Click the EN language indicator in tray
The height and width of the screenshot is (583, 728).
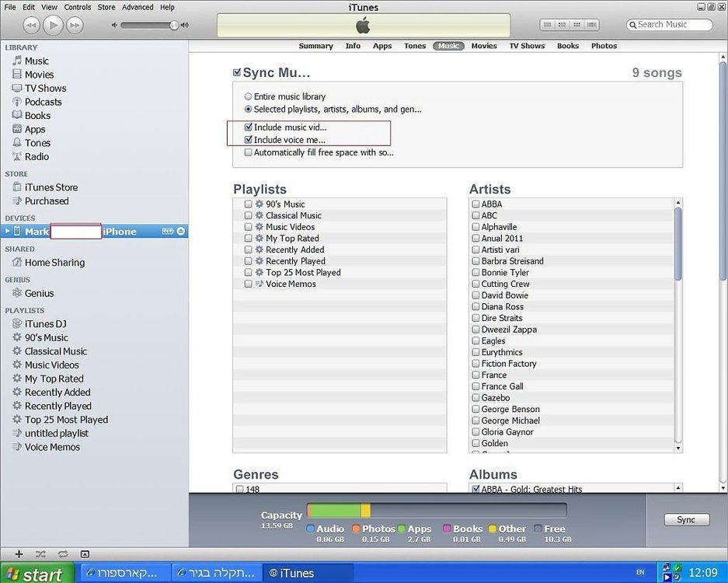(x=640, y=572)
